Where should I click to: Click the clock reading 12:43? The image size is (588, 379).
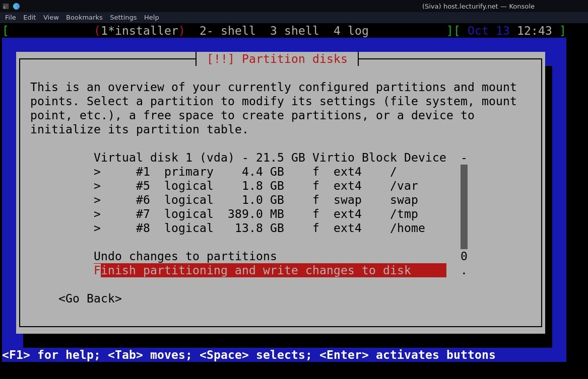(535, 31)
